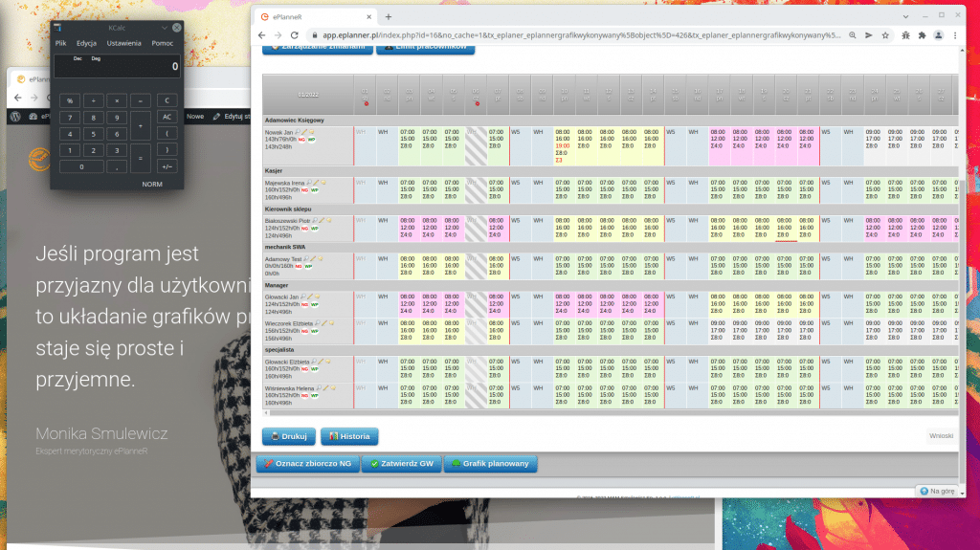Go back in front Chrome window
980x550 pixels.
[x=262, y=35]
